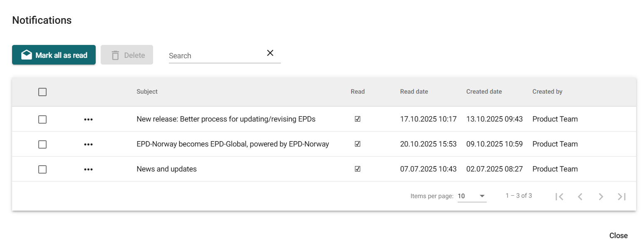The image size is (644, 251).
Task: Open three-dot menu for EPD-Norway becomes EPD-Global
Action: point(88,144)
